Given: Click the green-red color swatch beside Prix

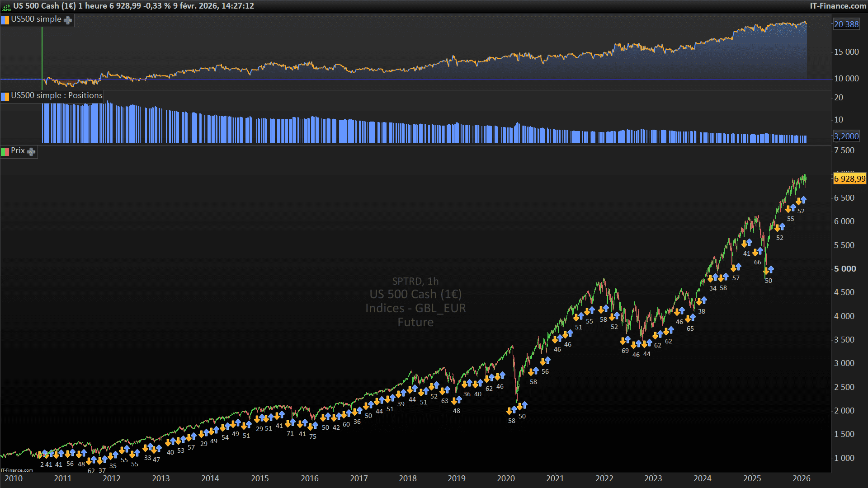Looking at the screenshot, I should point(5,152).
